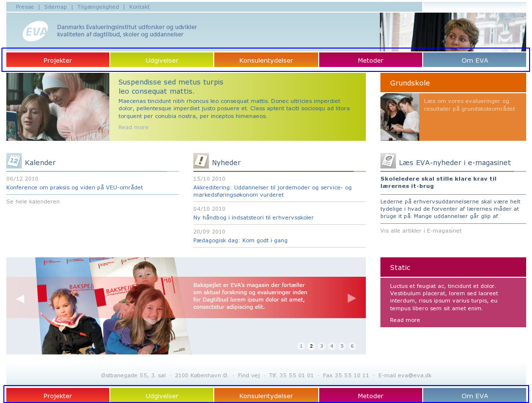Click 'Vis alle artikler i E-magasinet'
This screenshot has height=403, width=532.
(x=421, y=231)
